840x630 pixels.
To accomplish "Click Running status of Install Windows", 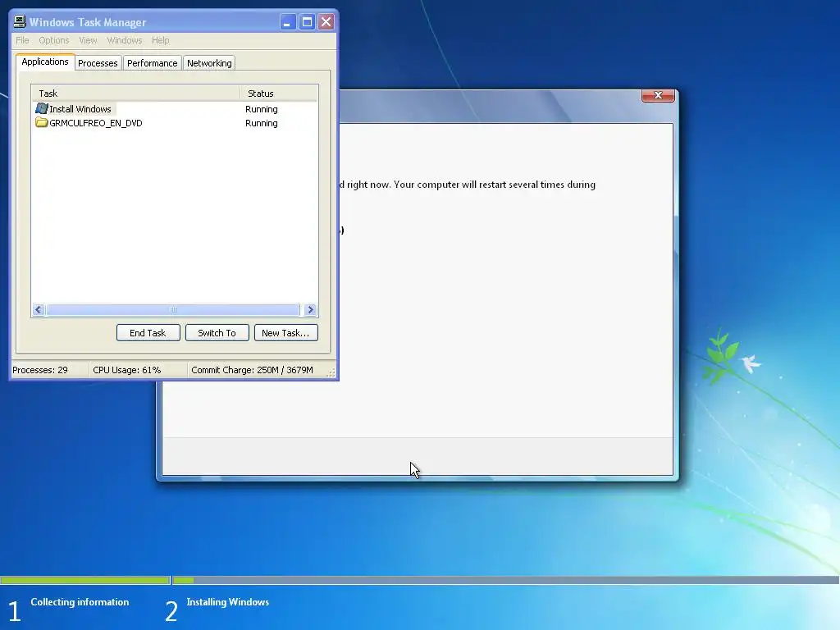I will tap(262, 109).
